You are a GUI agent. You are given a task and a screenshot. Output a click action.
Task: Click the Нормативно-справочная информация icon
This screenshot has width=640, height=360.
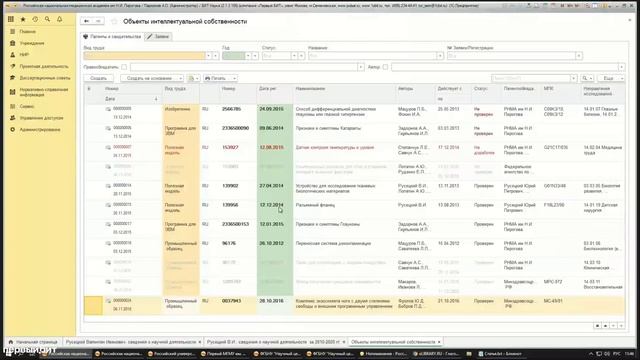[13, 92]
